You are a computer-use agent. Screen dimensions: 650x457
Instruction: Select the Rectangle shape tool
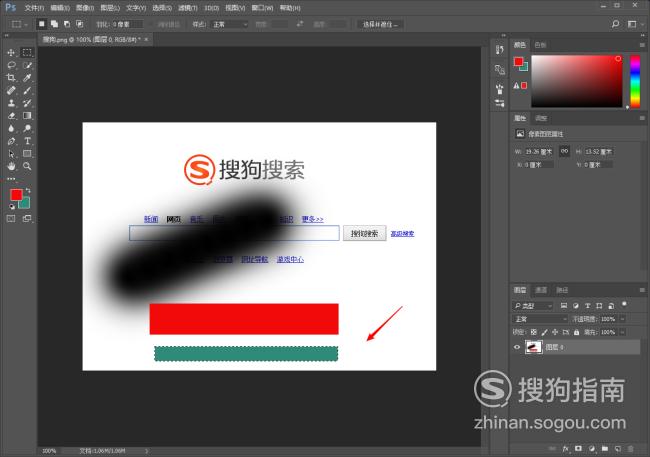[x=27, y=153]
